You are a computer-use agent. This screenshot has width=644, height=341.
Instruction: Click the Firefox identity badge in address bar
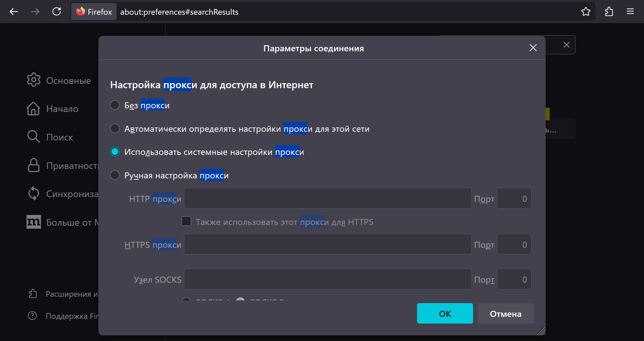point(94,12)
